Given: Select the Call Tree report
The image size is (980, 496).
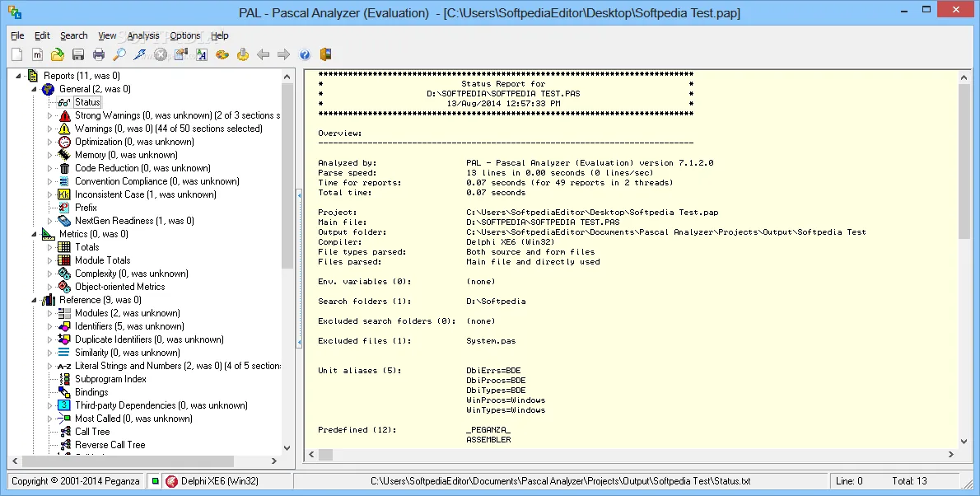Looking at the screenshot, I should [92, 432].
